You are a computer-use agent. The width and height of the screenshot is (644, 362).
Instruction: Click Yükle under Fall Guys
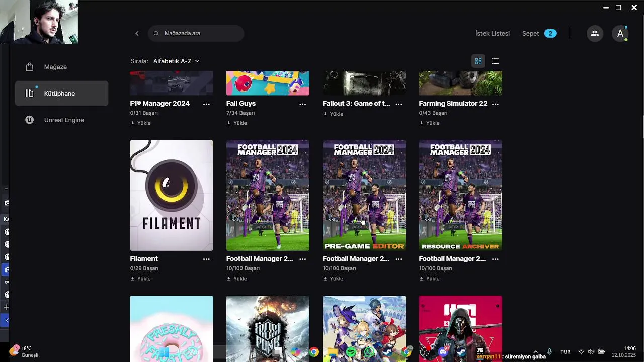(x=236, y=123)
